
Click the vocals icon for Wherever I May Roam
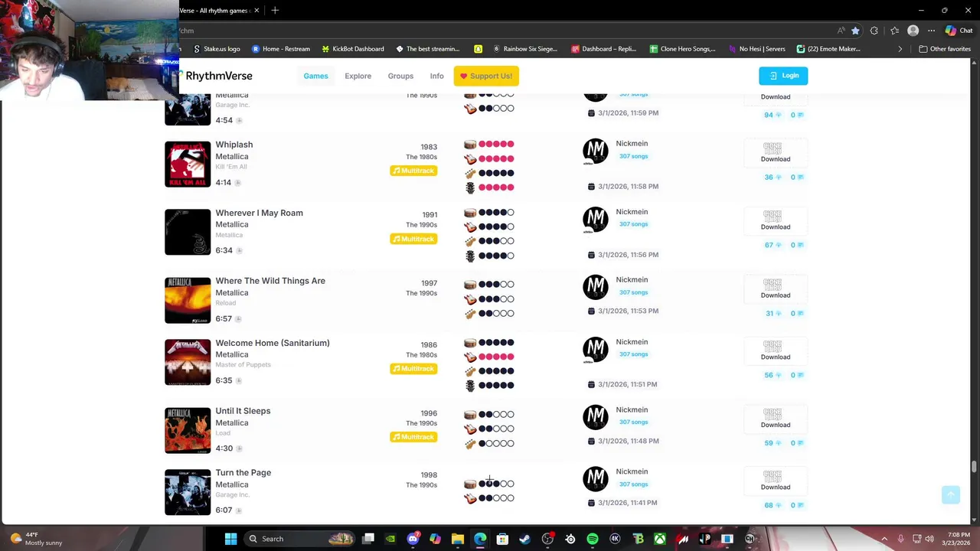click(470, 256)
